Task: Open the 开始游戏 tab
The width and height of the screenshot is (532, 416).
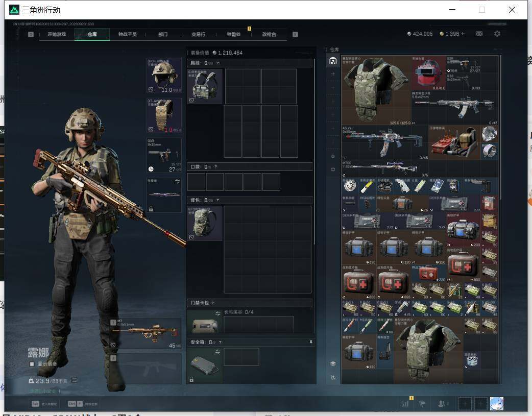Action: (57, 34)
